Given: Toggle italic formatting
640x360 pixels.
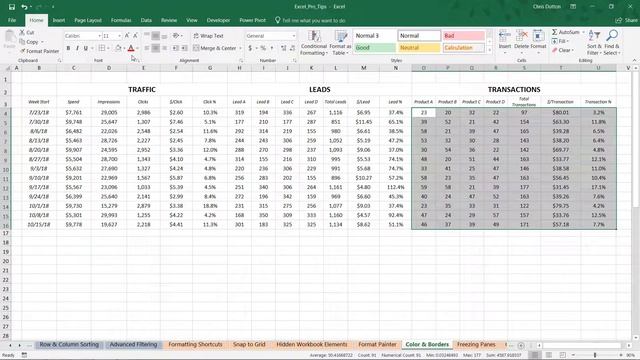Looking at the screenshot, I should tap(77, 48).
